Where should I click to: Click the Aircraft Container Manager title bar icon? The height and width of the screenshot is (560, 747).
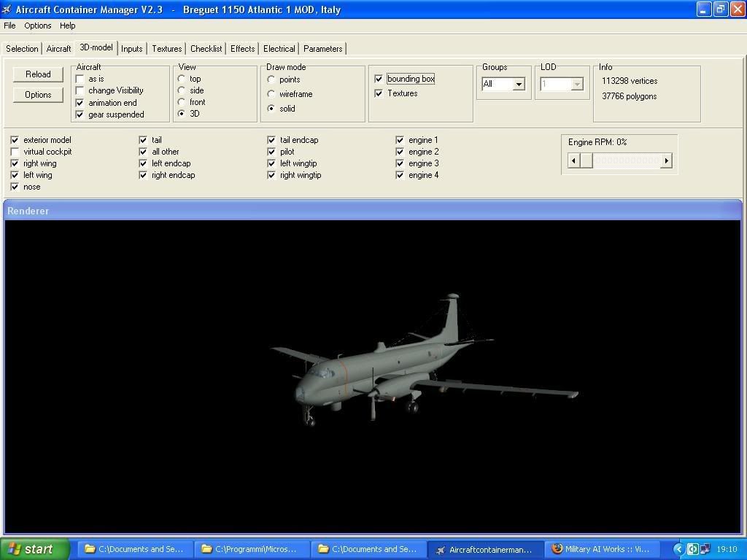click(7, 9)
